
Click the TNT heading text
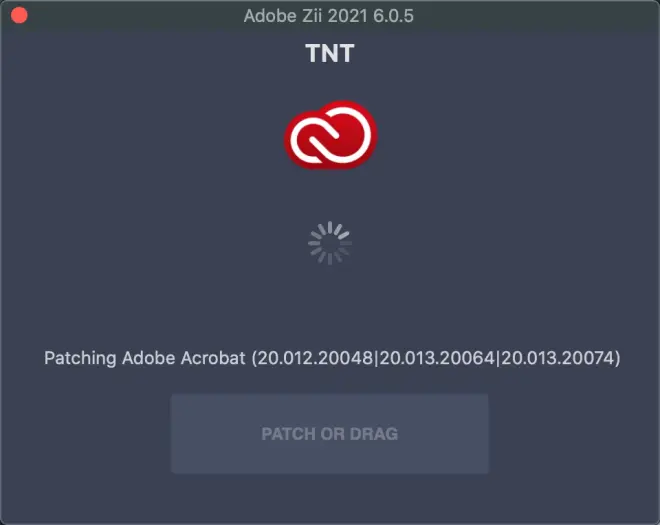pyautogui.click(x=330, y=53)
